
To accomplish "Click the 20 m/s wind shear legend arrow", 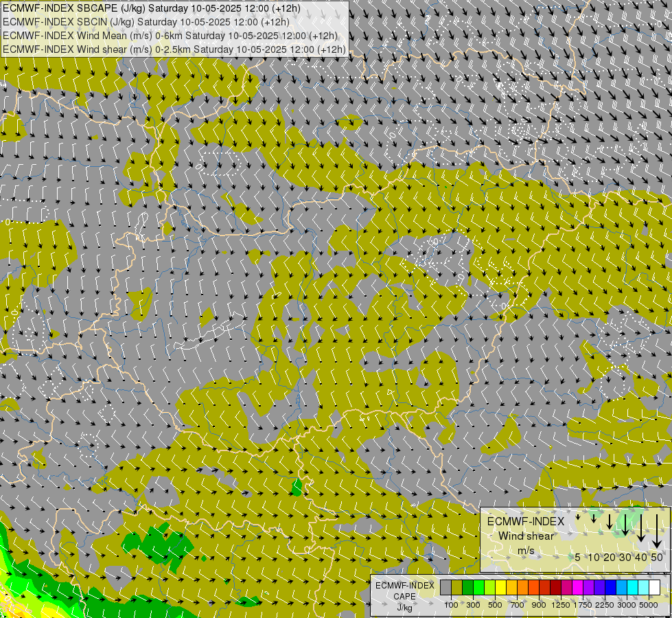I will coord(610,521).
